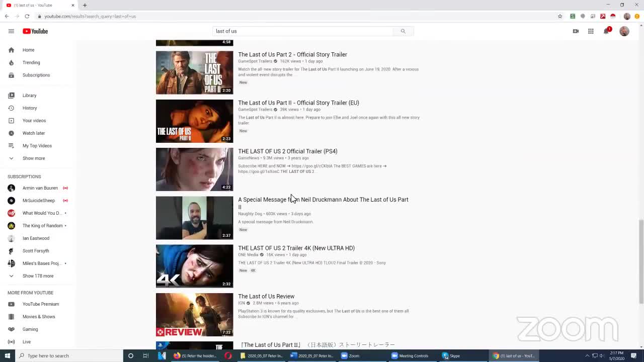Screen dimensions: 644x362
Task: Click the YouTube logo
Action: click(35, 31)
